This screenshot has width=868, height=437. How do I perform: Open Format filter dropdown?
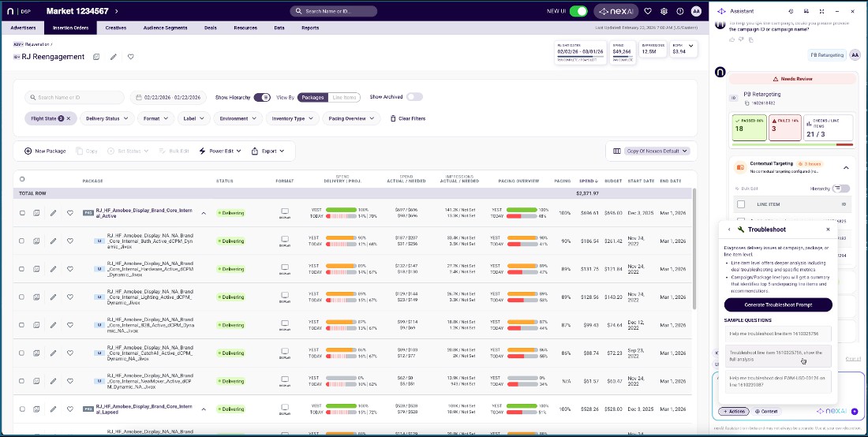click(x=156, y=118)
